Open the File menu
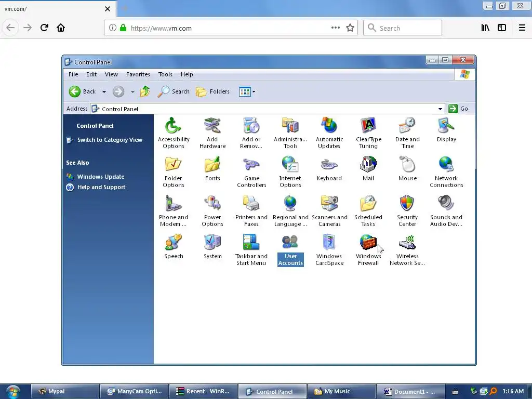This screenshot has width=532, height=399. point(73,74)
